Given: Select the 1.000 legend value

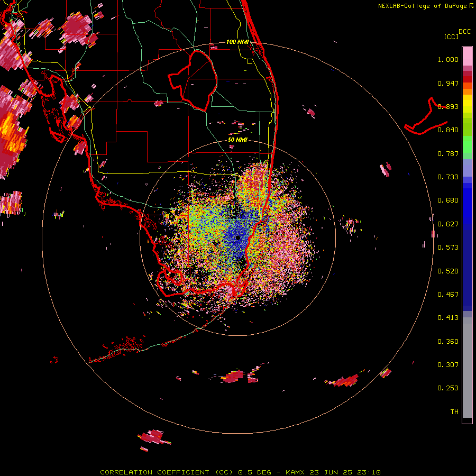Looking at the screenshot, I should tap(448, 59).
